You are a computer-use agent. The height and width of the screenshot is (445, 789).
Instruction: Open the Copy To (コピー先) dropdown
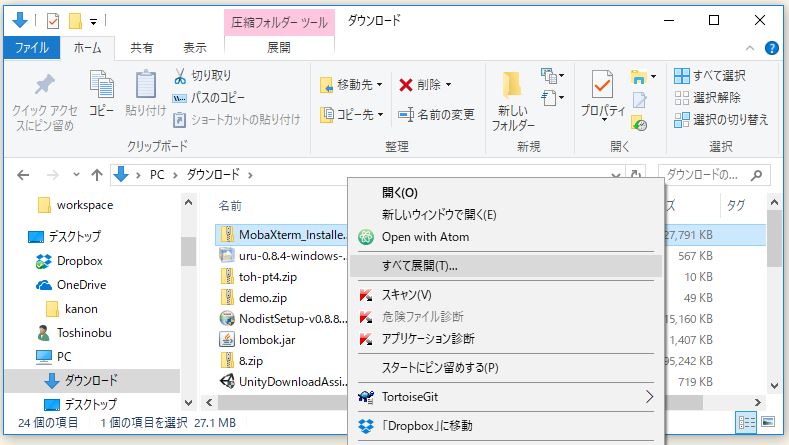[x=351, y=115]
